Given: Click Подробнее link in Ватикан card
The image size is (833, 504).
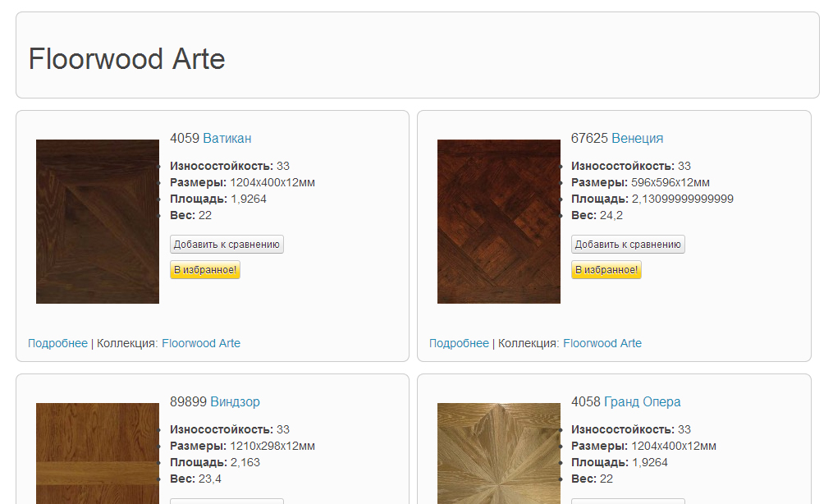Looking at the screenshot, I should point(58,343).
